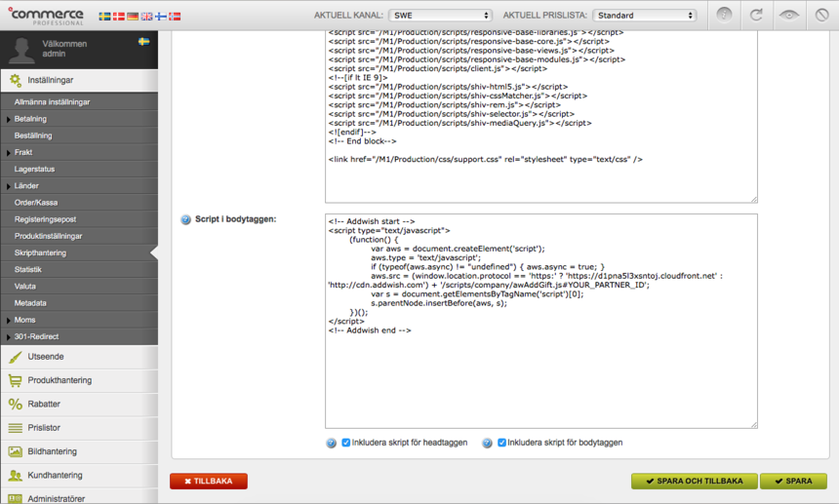Open the Aktuell kanal SWE dropdown
This screenshot has height=504, width=839.
click(440, 16)
